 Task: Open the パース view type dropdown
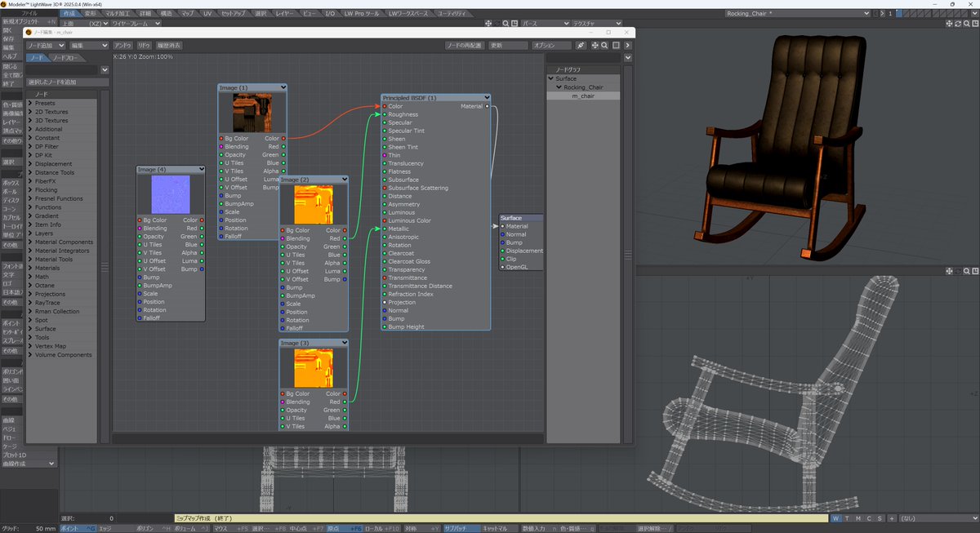point(545,24)
